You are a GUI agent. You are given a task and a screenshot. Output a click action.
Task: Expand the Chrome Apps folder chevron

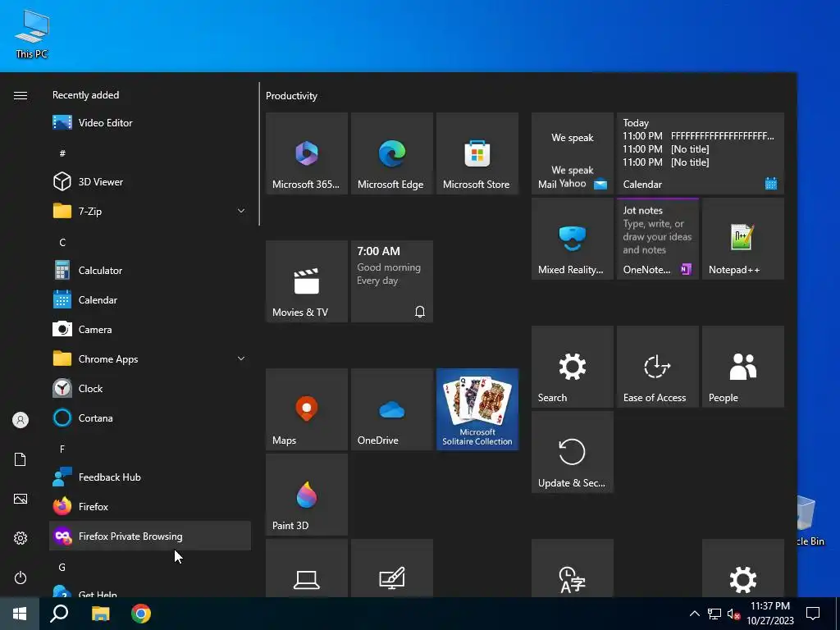point(241,358)
